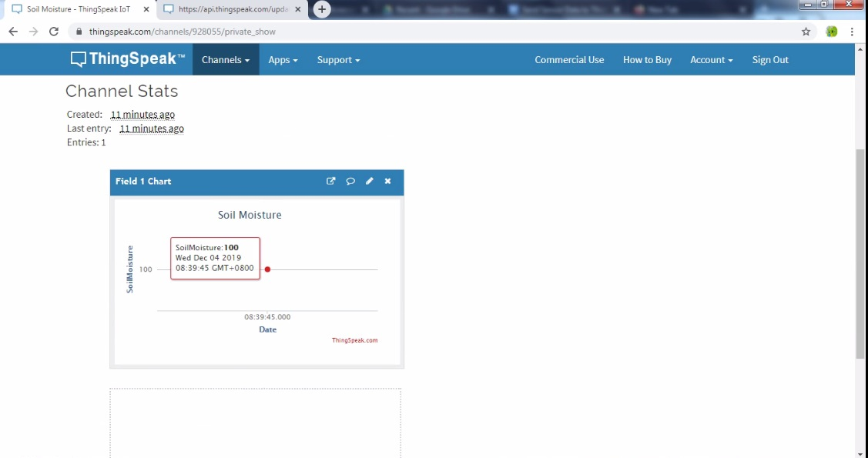This screenshot has width=868, height=458.
Task: Bookmark this page with the star icon
Action: (806, 32)
